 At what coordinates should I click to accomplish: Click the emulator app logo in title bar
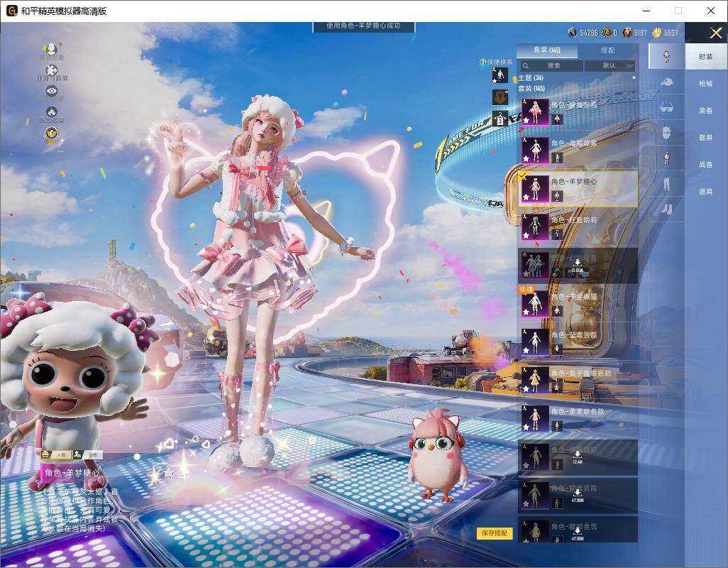pyautogui.click(x=11, y=11)
